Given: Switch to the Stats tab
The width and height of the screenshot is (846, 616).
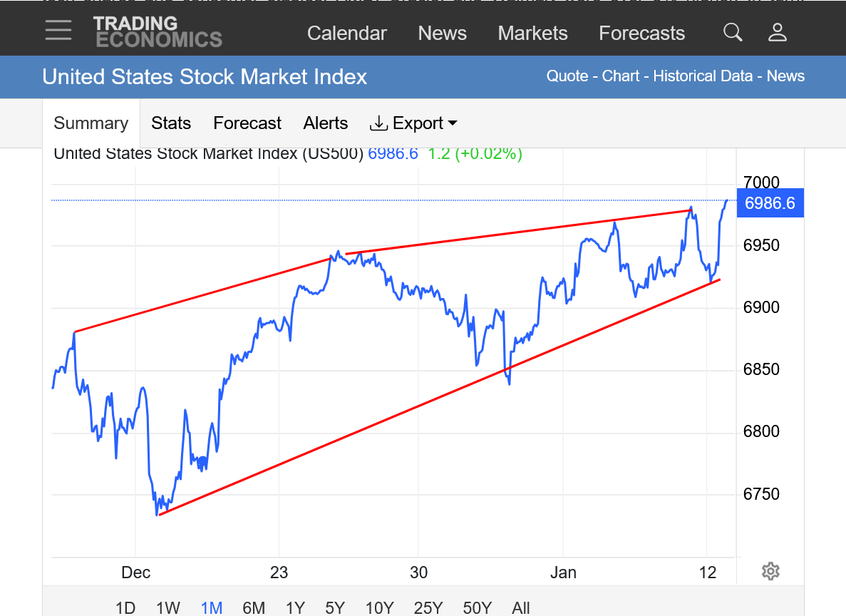Looking at the screenshot, I should coord(171,123).
